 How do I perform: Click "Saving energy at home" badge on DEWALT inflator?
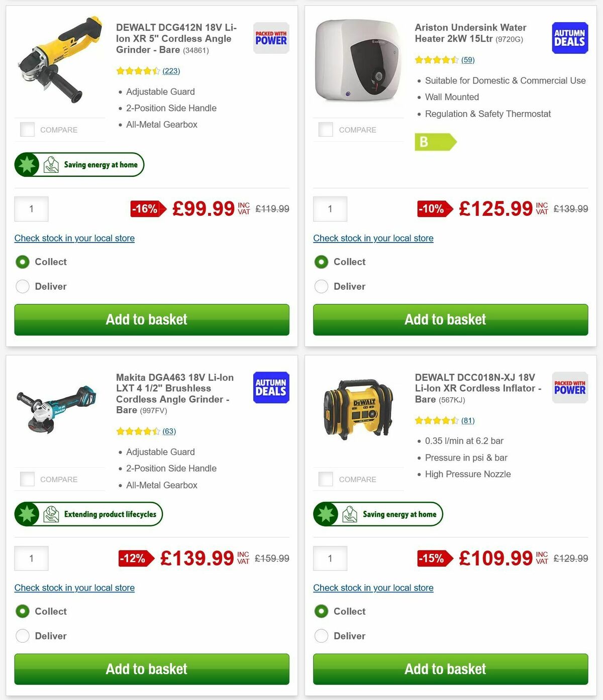pos(378,514)
